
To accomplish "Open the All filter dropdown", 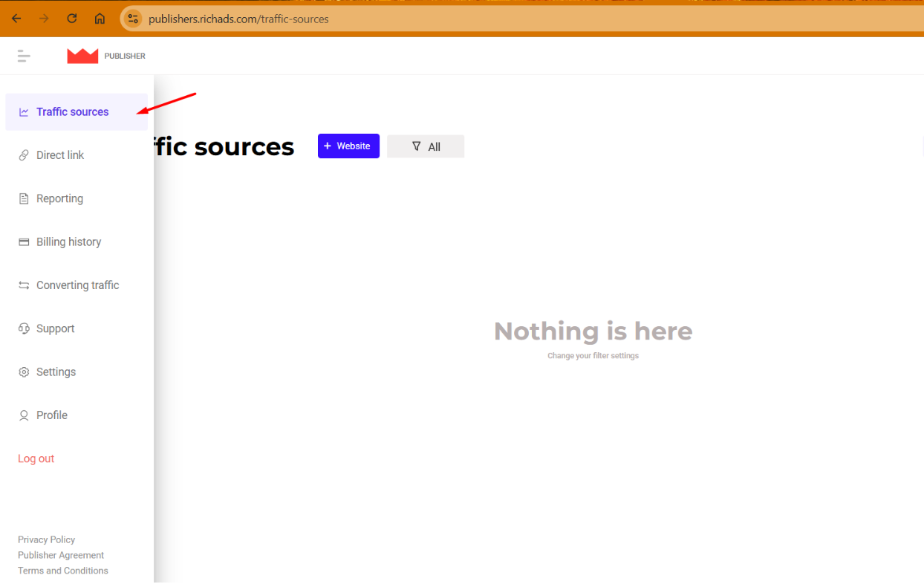I will [x=426, y=146].
